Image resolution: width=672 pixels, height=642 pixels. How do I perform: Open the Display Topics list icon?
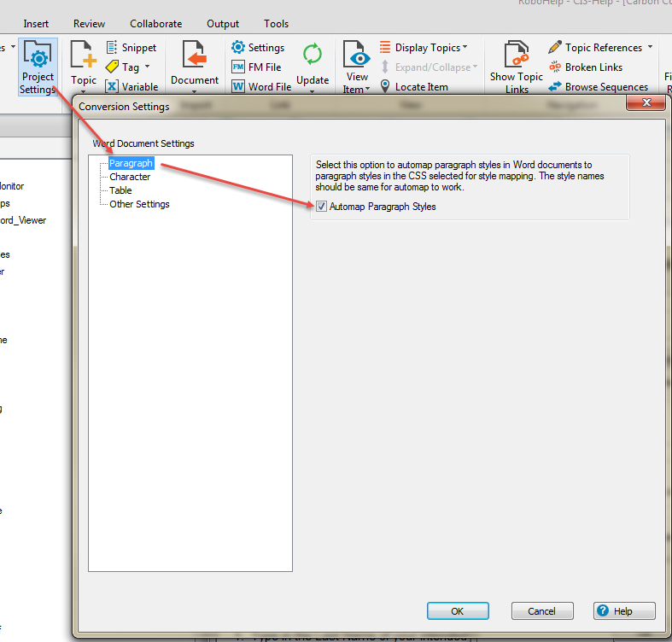(x=385, y=47)
